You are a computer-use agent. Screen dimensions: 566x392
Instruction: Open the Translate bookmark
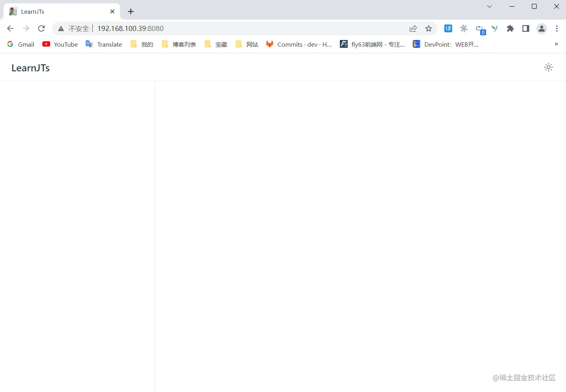[x=104, y=44]
